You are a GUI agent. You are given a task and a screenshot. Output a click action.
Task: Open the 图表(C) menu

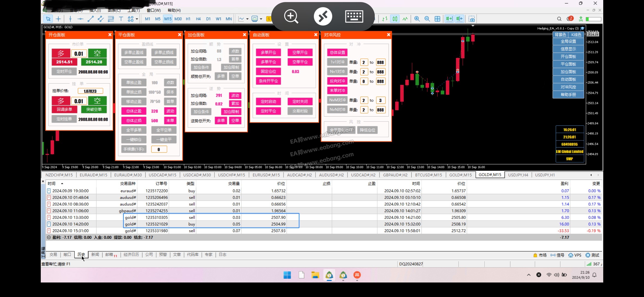[114, 10]
